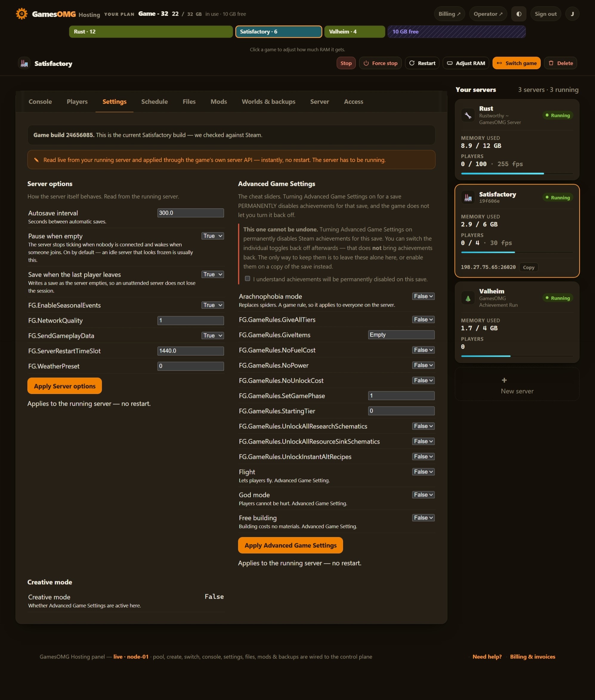Image resolution: width=595 pixels, height=700 pixels.
Task: Click the Satisfactory factory icon in header
Action: coord(24,64)
